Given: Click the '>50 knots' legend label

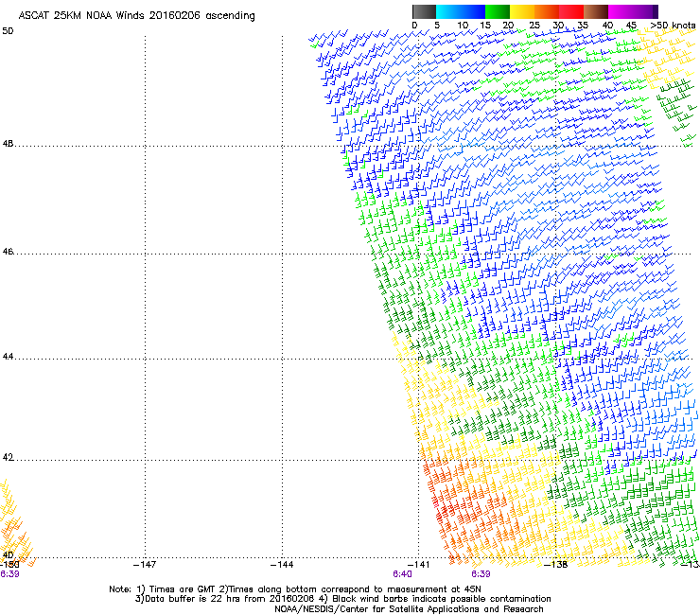Looking at the screenshot, I should [673, 26].
